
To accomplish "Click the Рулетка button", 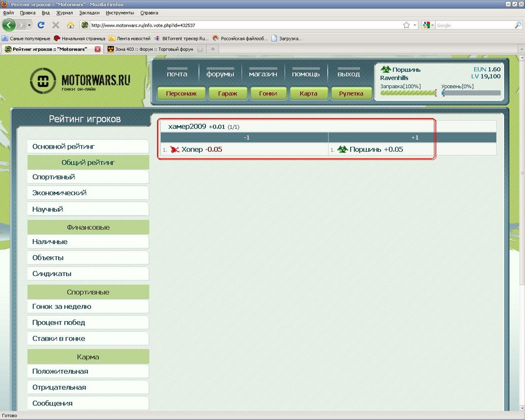I will 351,94.
